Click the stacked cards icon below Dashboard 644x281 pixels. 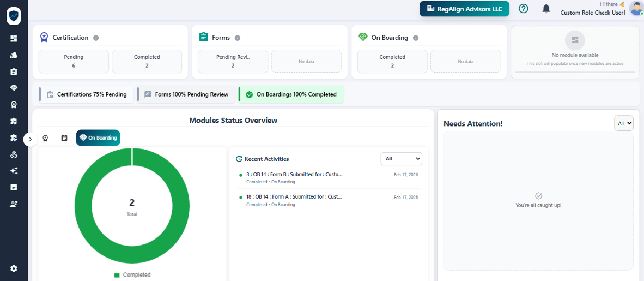coord(14,55)
